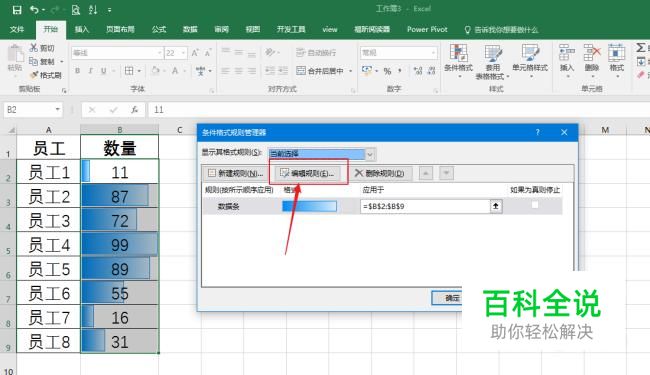Toggle Bold formatting
The height and width of the screenshot is (375, 650).
(x=78, y=71)
